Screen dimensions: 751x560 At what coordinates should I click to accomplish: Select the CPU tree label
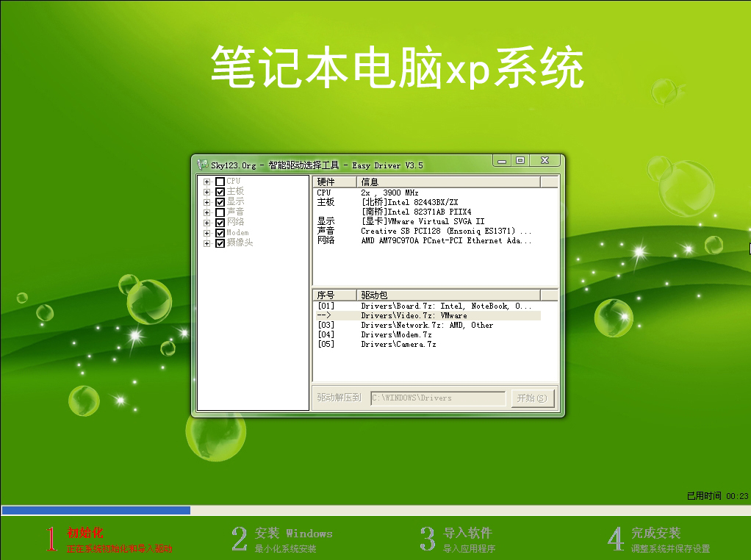tap(233, 181)
